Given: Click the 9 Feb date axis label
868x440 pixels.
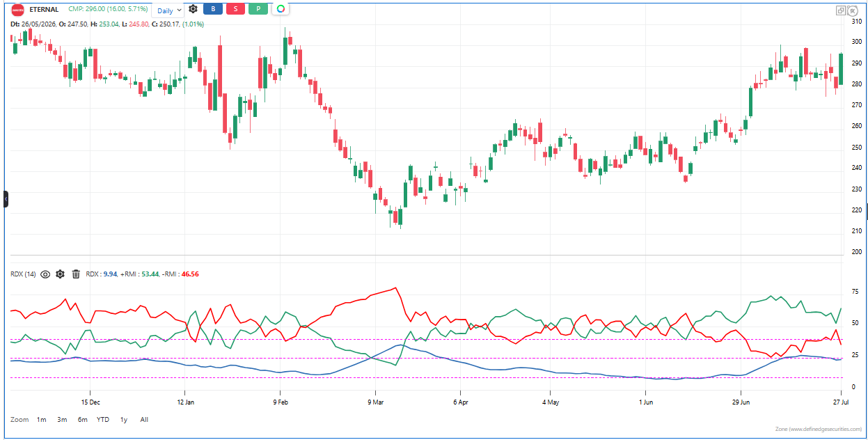Looking at the screenshot, I should [x=281, y=402].
